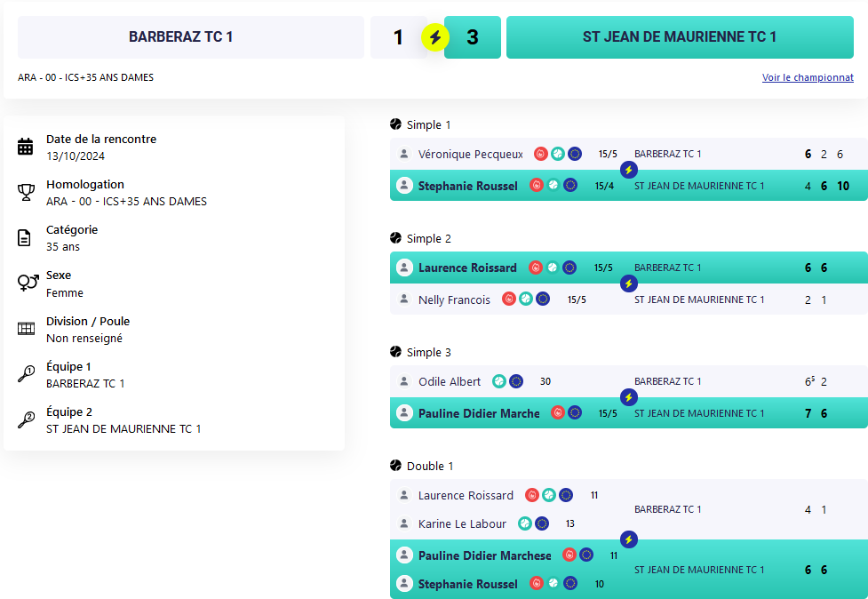
Task: Click the gender symbol icon beside Sexe
Action: 28,283
